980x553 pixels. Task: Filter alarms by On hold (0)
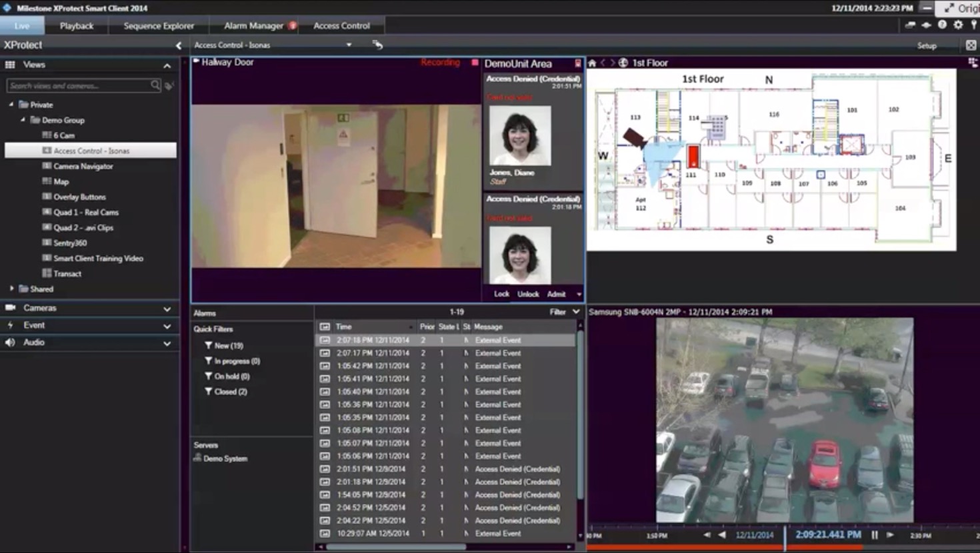coord(227,376)
